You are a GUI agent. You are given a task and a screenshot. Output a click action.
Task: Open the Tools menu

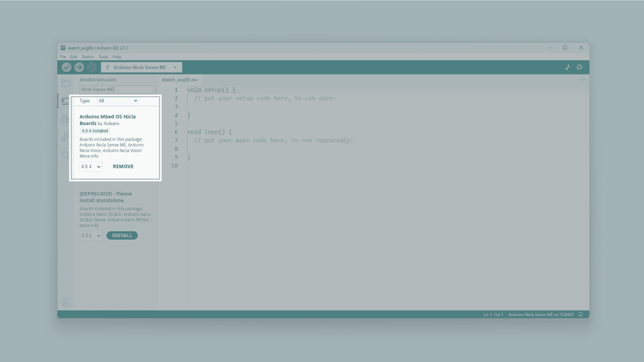pos(103,57)
